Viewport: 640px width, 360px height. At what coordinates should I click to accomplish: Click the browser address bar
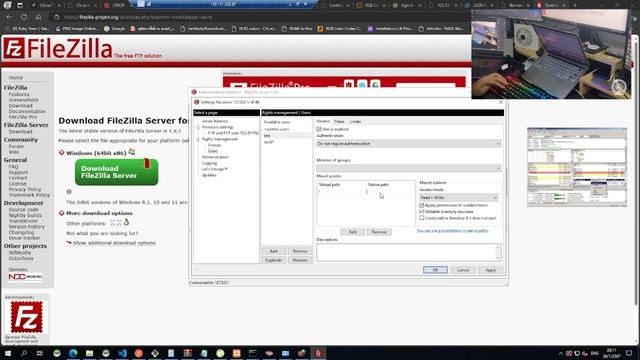coord(261,17)
